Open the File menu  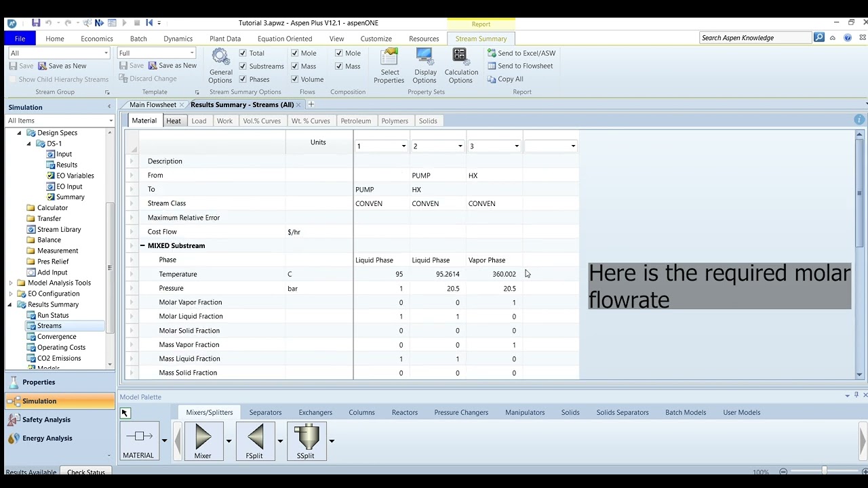(x=20, y=39)
